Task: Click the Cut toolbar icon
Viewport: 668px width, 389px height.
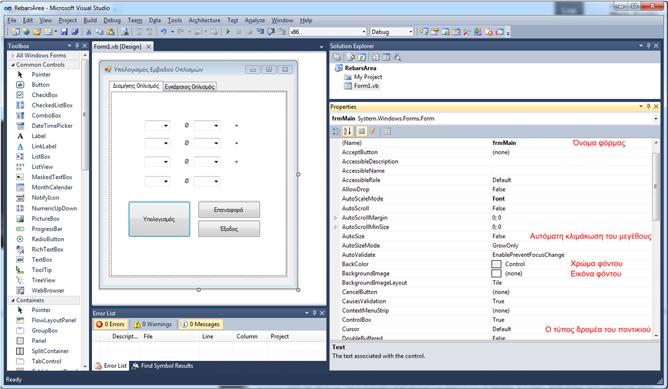Action: click(89, 32)
